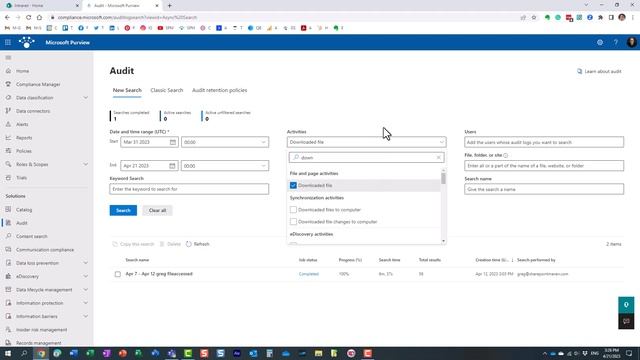Open Content search in the sidebar
Viewport: 640px width, 360px height.
(x=31, y=236)
